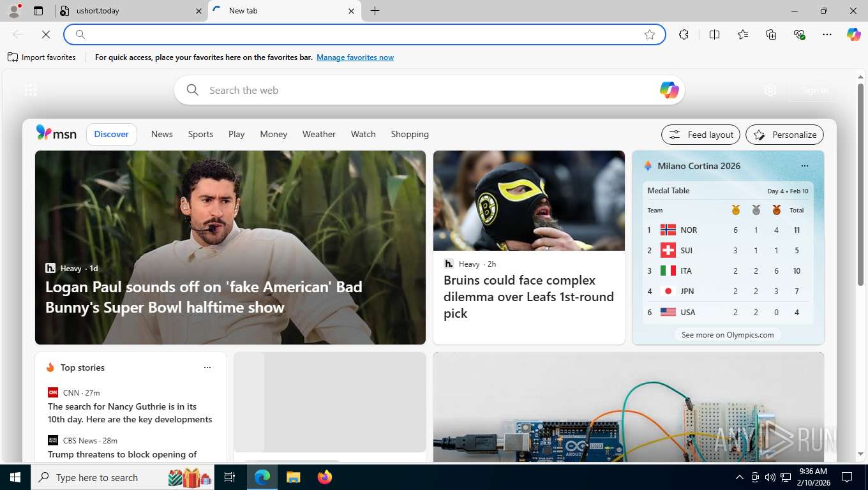Close the ushort.today tab
This screenshot has width=868, height=490.
click(198, 11)
